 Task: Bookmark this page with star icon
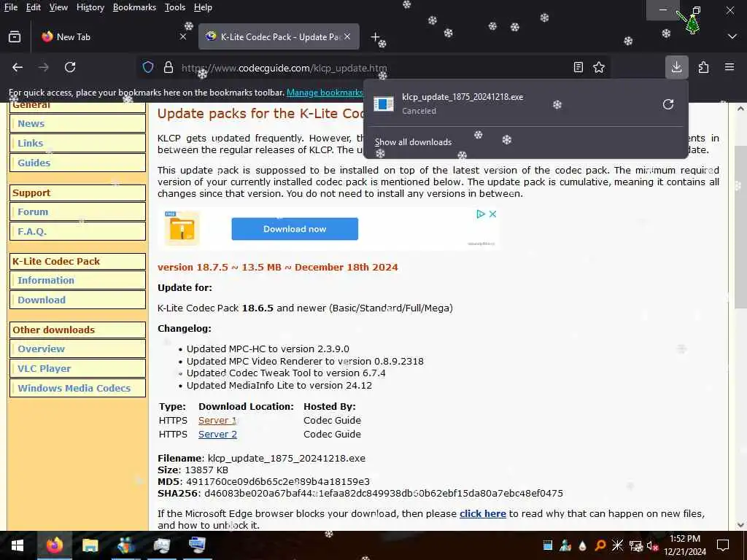click(599, 68)
